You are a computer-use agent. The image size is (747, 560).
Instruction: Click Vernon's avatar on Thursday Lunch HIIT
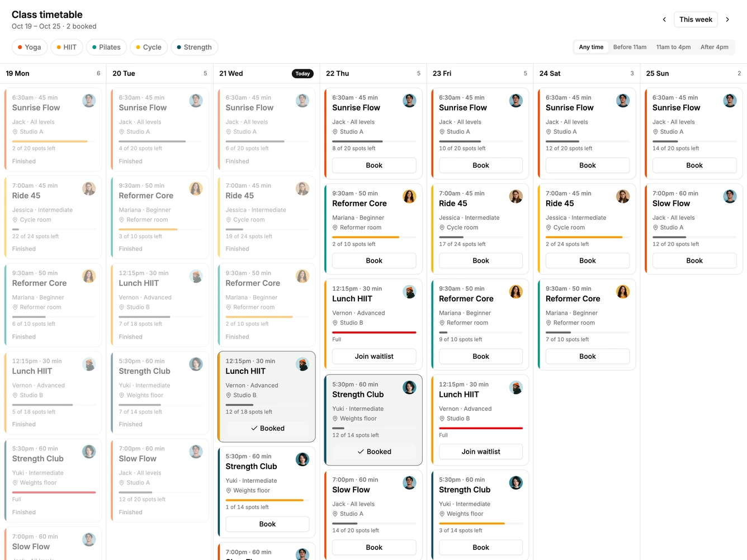click(x=410, y=292)
